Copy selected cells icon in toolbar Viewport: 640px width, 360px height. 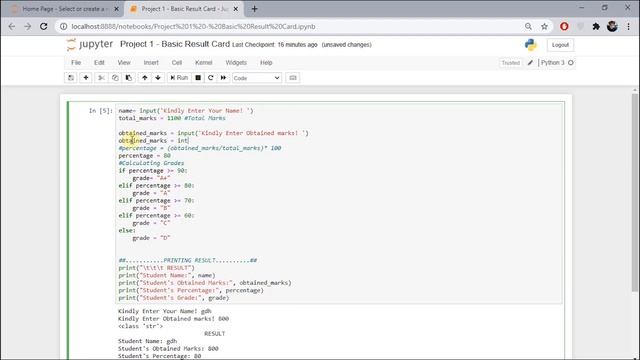coord(115,78)
